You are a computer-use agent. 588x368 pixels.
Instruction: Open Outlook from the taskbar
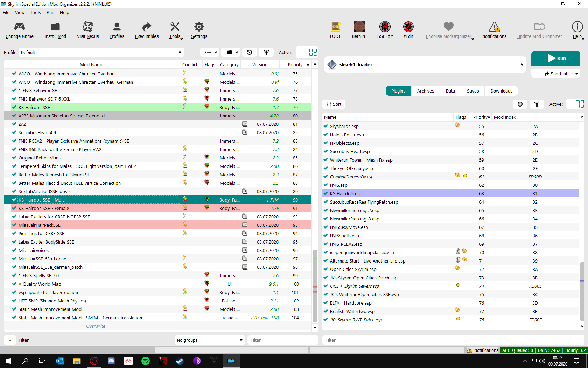click(x=60, y=361)
